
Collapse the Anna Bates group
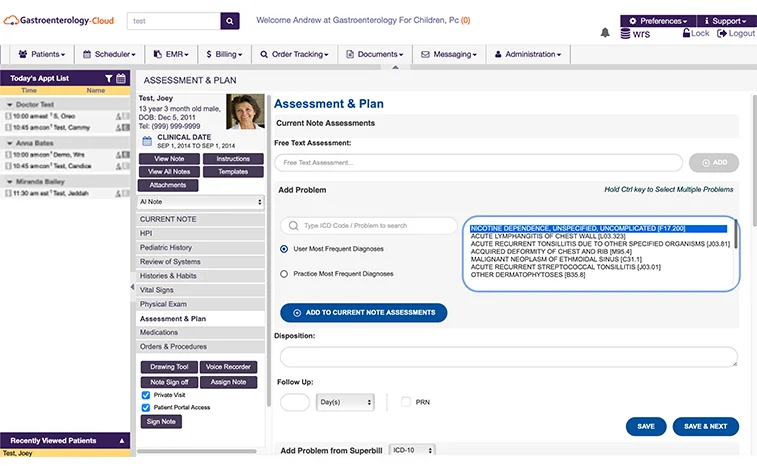9,143
